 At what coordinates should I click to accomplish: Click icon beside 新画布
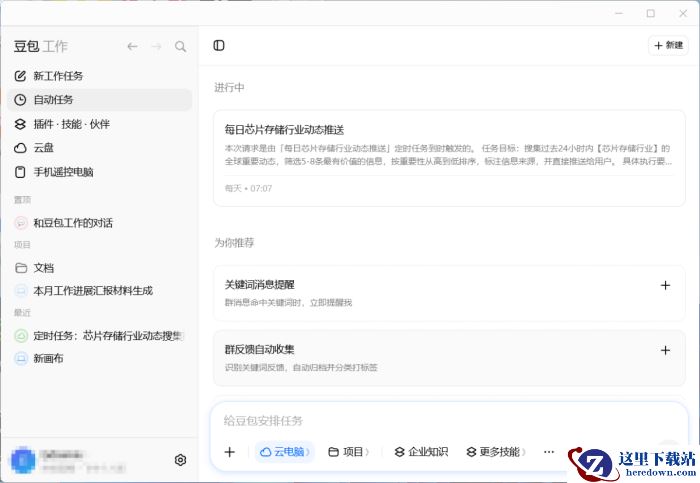click(21, 358)
